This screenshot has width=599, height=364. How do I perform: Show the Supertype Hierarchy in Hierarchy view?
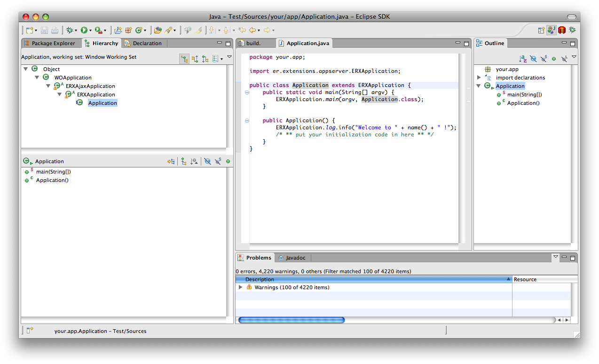195,59
